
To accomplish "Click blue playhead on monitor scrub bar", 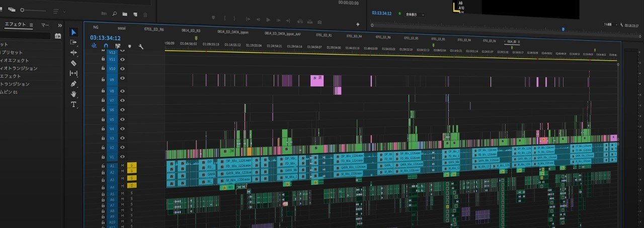I will tap(563, 29).
